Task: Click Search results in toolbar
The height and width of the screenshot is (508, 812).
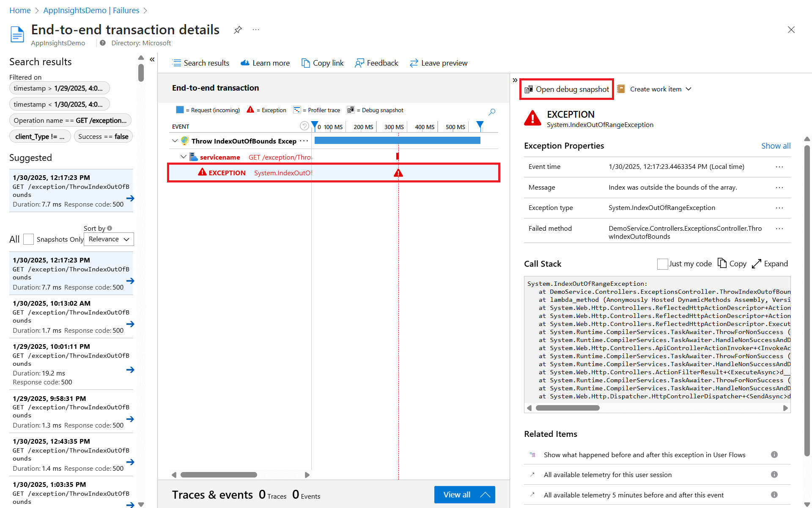Action: (x=201, y=63)
